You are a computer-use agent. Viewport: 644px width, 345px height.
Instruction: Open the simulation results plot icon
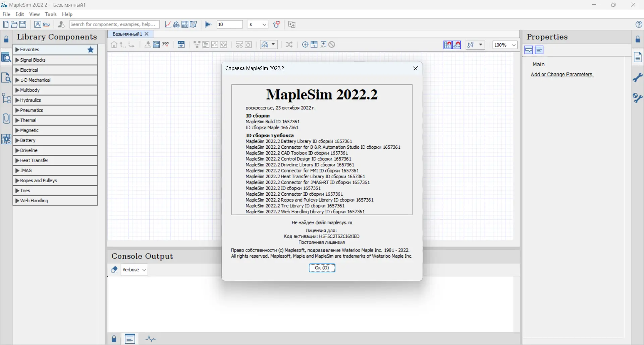pyautogui.click(x=168, y=24)
